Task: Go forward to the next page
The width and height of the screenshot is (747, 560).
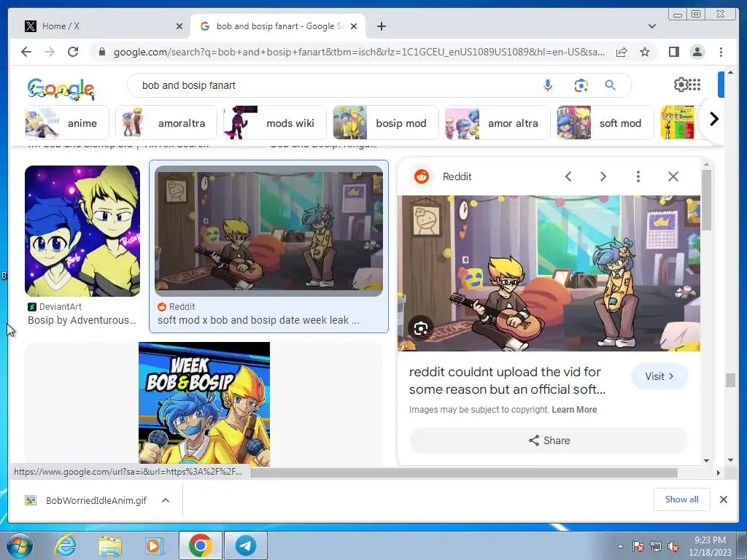Action: click(x=50, y=52)
